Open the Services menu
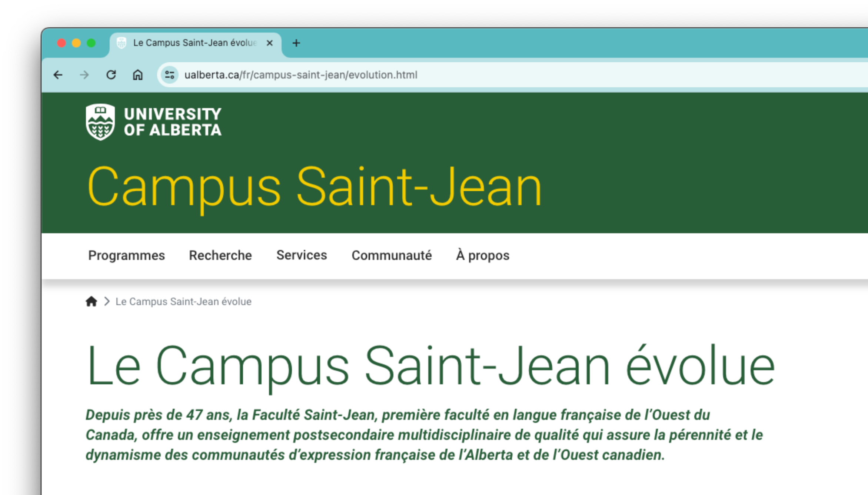Viewport: 868px width, 495px height. coord(302,255)
